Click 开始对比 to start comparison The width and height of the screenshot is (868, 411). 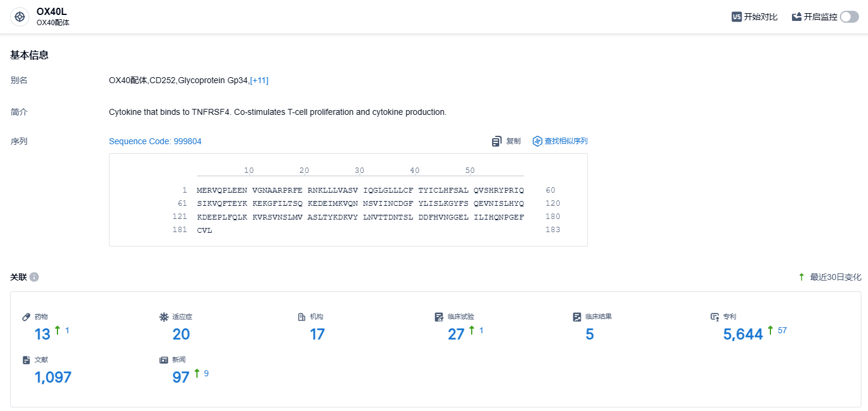(760, 17)
